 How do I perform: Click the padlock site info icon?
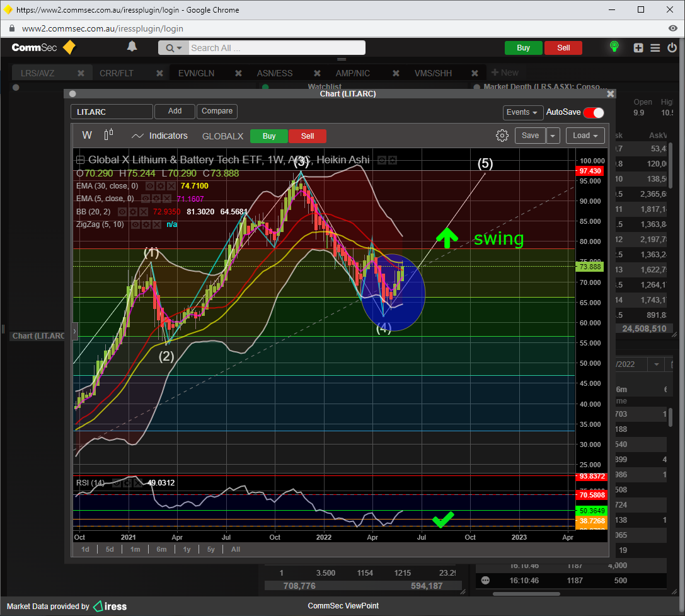click(x=12, y=28)
